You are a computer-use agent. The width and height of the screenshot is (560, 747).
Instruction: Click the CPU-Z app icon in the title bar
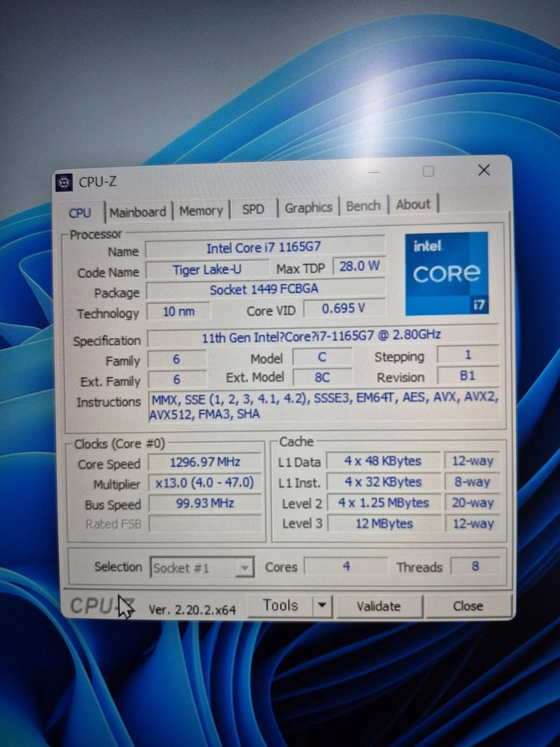pyautogui.click(x=64, y=182)
